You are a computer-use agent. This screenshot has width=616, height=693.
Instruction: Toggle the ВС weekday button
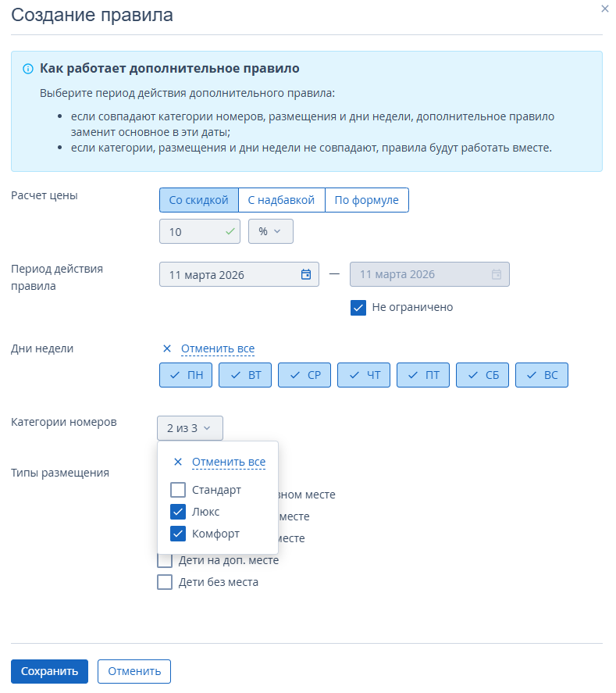542,375
